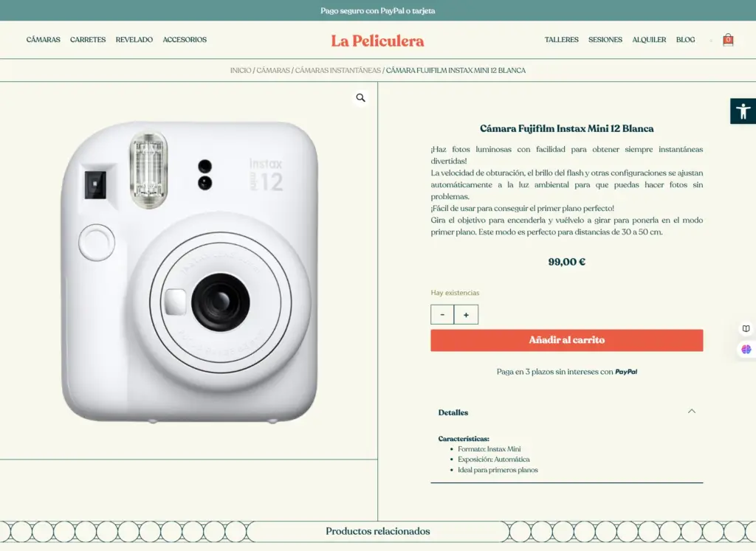This screenshot has width=756, height=551.
Task: Open the Alquiler page
Action: 649,40
